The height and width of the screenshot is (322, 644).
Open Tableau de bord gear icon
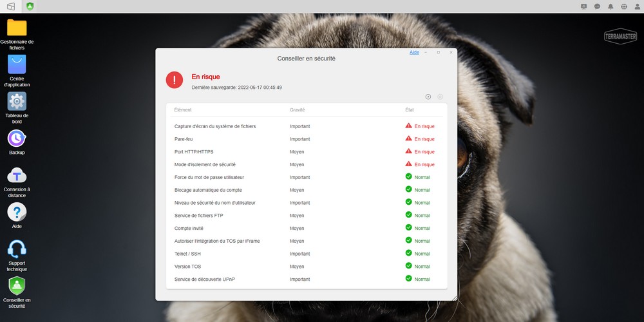[x=17, y=101]
